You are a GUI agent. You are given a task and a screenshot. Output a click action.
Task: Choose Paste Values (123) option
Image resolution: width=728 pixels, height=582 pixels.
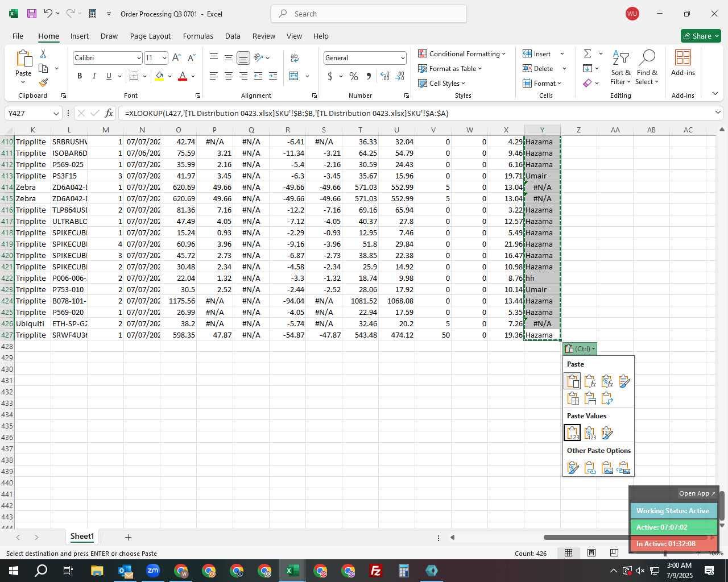[x=573, y=433]
